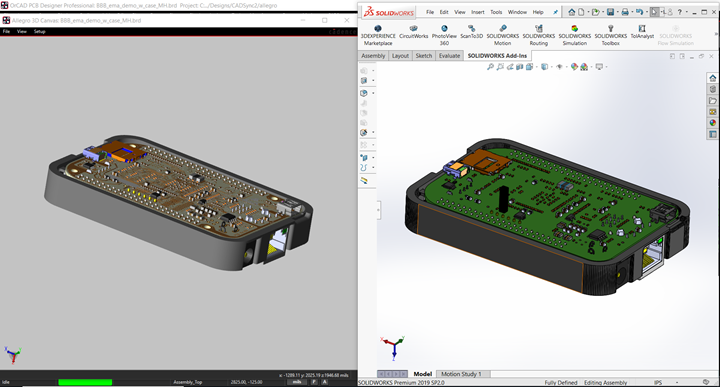
Task: Open a file using SOLIDWORKS Open icon
Action: click(x=596, y=12)
